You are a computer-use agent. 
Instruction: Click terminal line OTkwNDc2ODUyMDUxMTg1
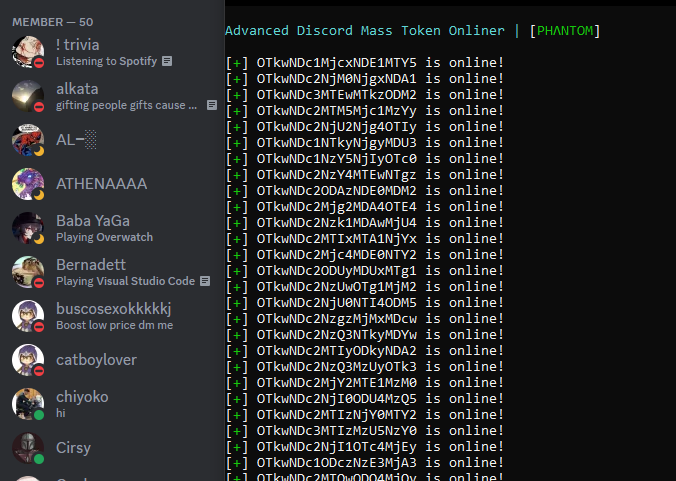tap(365, 270)
